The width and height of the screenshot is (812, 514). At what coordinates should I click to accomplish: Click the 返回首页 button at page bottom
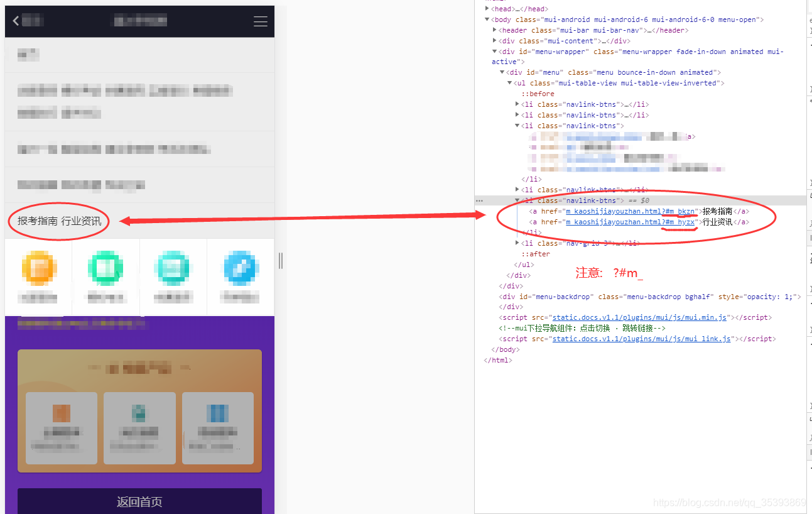coord(139,501)
